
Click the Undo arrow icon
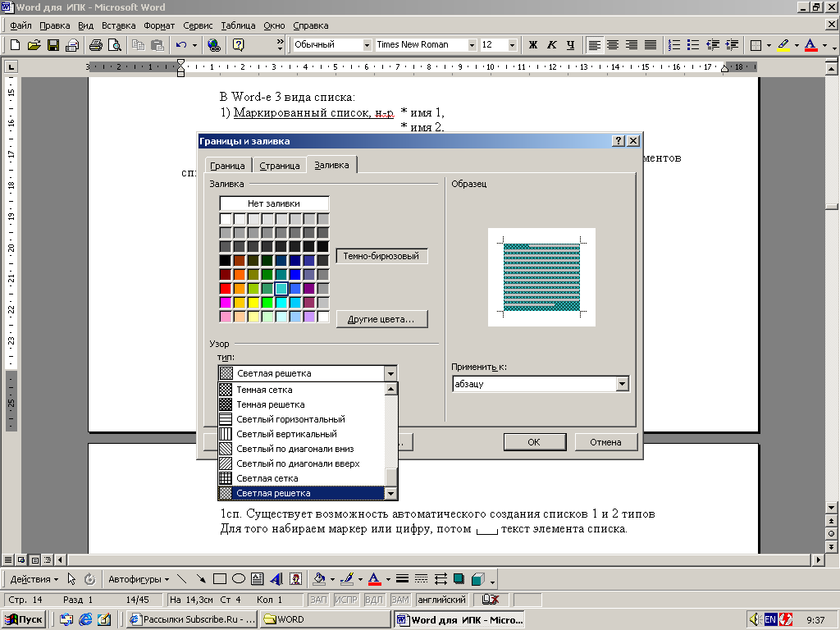pos(181,45)
